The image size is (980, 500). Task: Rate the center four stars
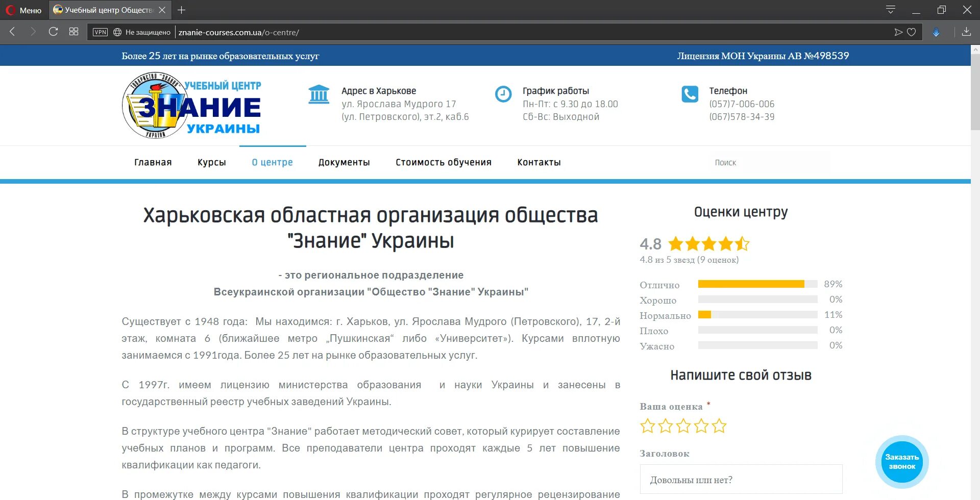pyautogui.click(x=701, y=426)
